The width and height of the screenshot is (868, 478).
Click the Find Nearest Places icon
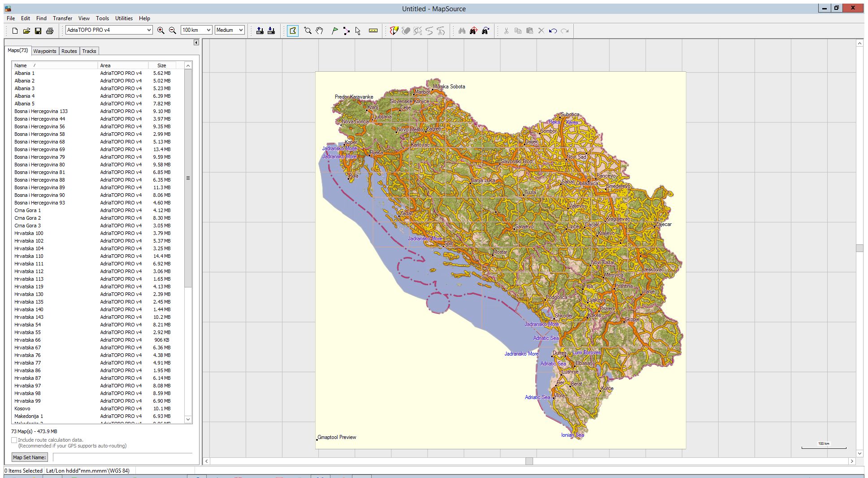coord(473,30)
